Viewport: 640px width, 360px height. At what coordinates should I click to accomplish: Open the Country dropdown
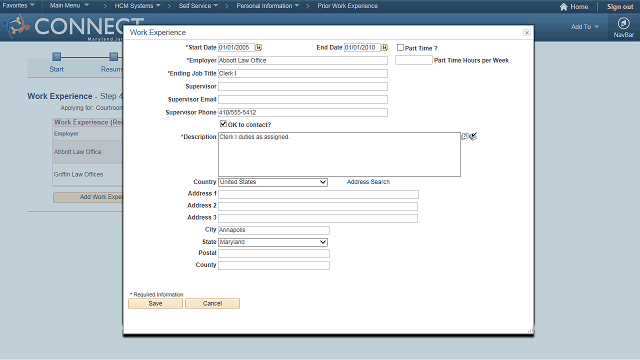273,182
